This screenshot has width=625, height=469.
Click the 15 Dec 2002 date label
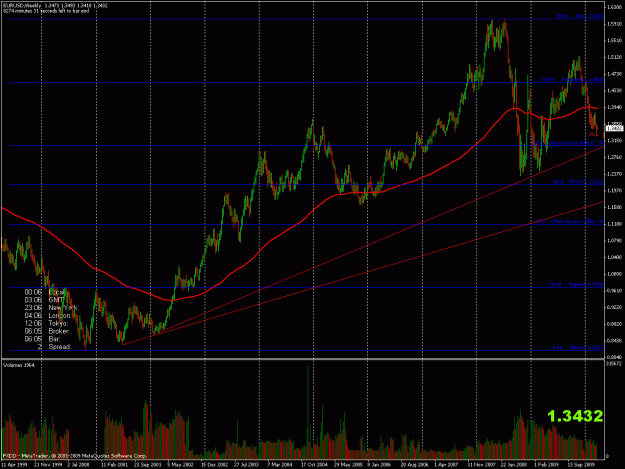coord(214,465)
